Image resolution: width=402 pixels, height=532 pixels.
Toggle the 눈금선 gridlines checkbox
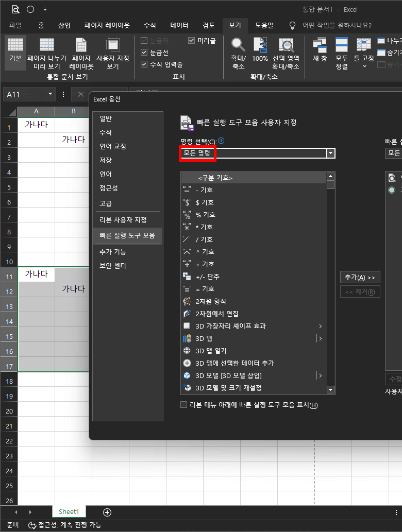click(144, 53)
